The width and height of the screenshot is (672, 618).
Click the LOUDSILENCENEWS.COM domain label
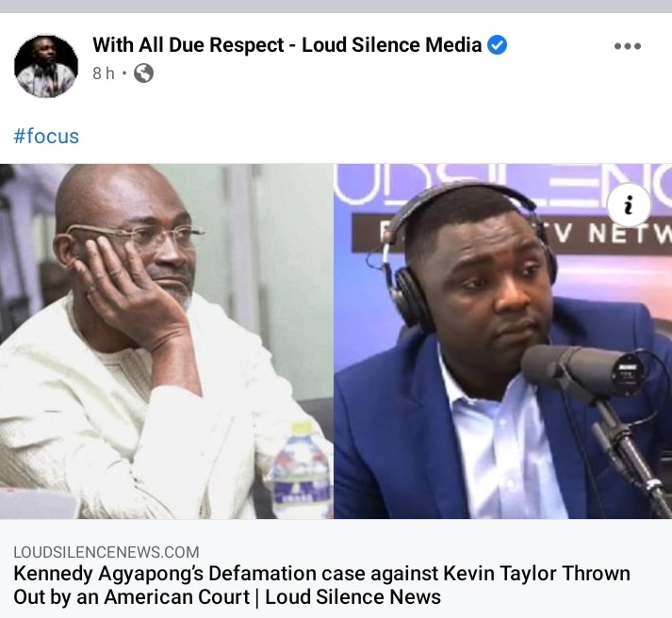point(107,552)
